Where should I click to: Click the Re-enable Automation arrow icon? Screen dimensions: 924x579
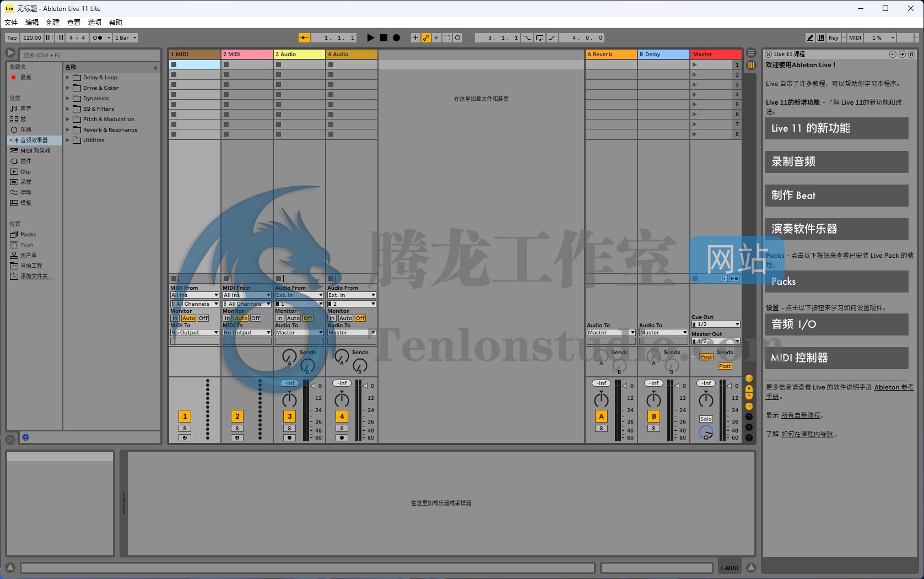tap(436, 38)
